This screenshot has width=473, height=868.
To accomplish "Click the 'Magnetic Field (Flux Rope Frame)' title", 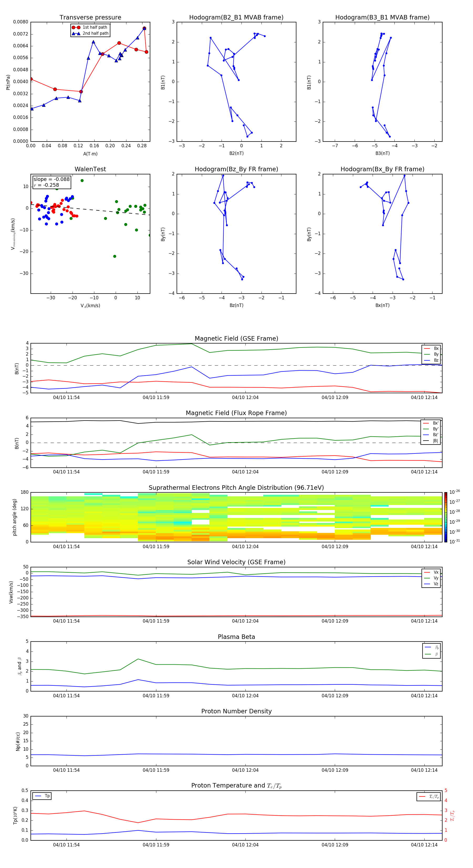I will [236, 413].
